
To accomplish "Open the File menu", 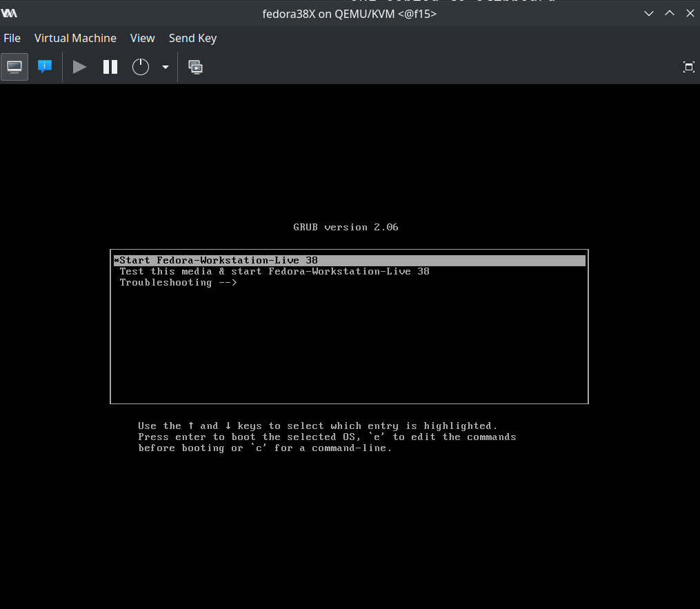I will [12, 39].
